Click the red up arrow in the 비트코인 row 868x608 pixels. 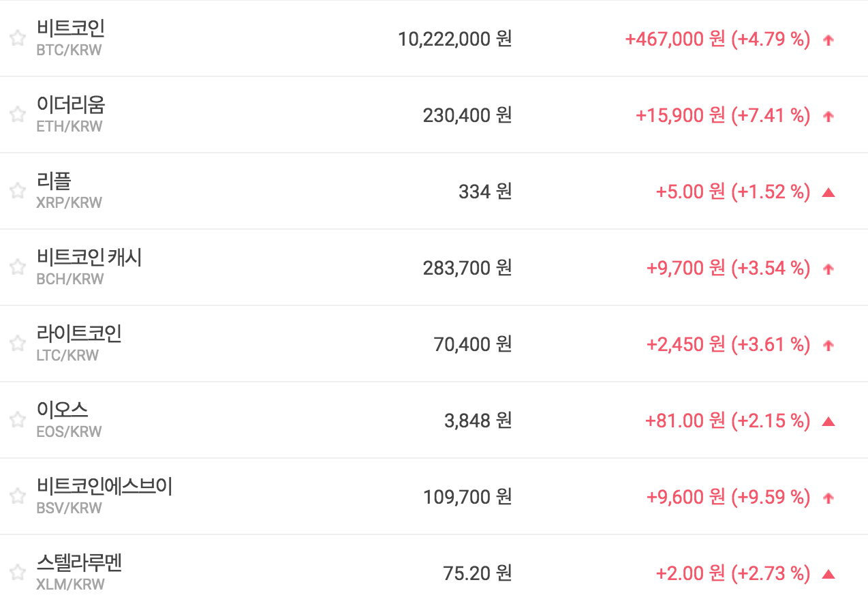(x=828, y=40)
